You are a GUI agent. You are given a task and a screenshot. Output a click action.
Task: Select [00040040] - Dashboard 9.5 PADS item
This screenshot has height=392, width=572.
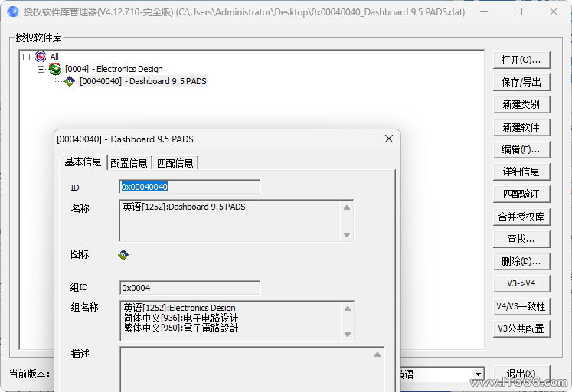(x=143, y=81)
